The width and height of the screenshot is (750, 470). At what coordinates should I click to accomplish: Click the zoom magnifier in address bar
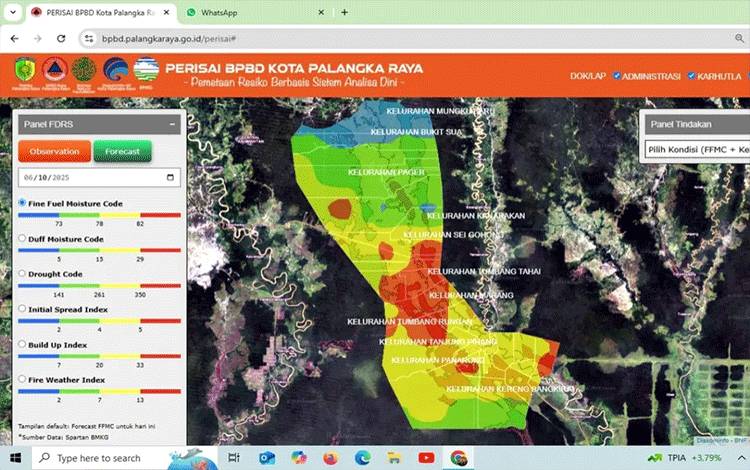(739, 39)
